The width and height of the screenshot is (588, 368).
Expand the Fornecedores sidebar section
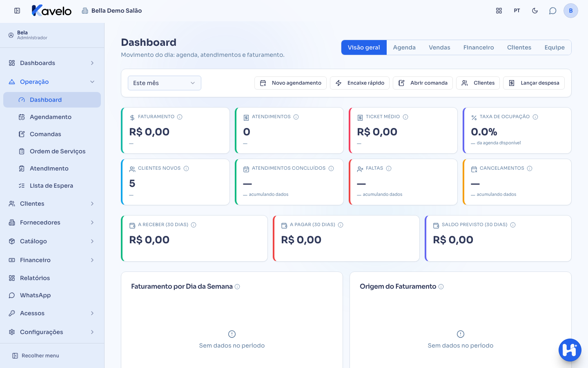(52, 222)
